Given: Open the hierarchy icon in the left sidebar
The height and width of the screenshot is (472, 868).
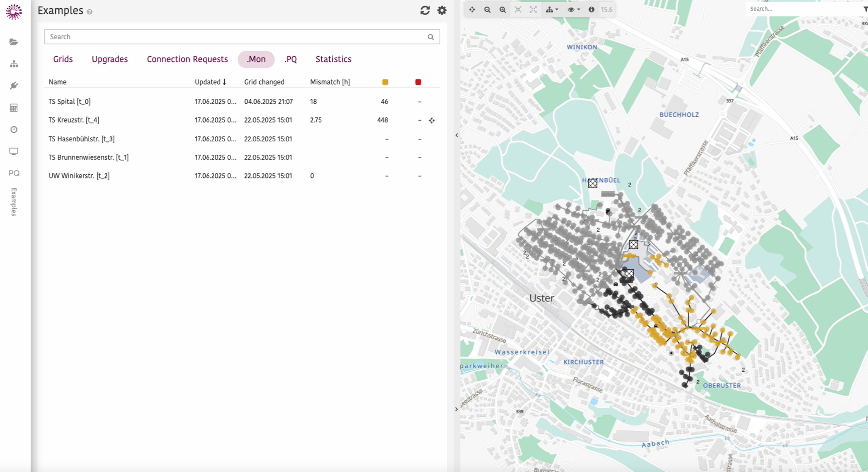Looking at the screenshot, I should [14, 64].
